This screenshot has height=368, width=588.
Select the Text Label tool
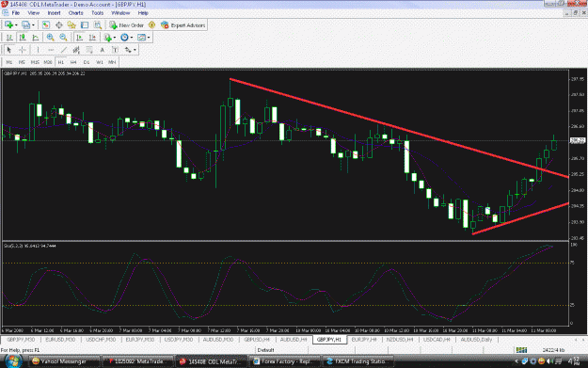tap(115, 50)
